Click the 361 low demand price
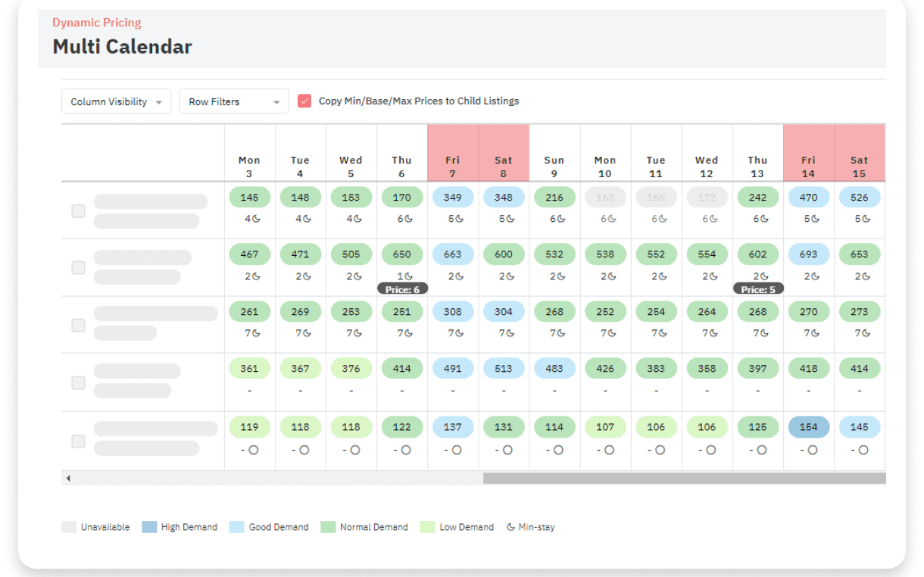The height and width of the screenshot is (577, 924). pyautogui.click(x=249, y=369)
